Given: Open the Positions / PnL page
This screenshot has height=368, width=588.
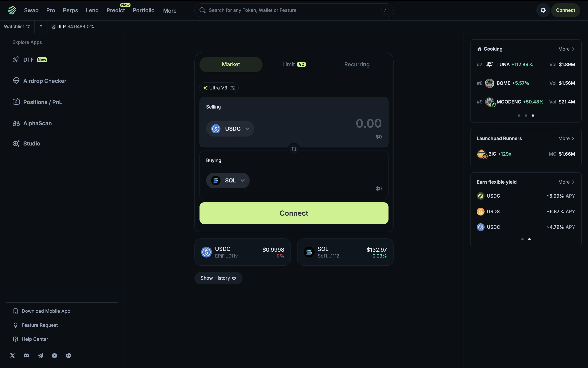Looking at the screenshot, I should click(x=43, y=102).
